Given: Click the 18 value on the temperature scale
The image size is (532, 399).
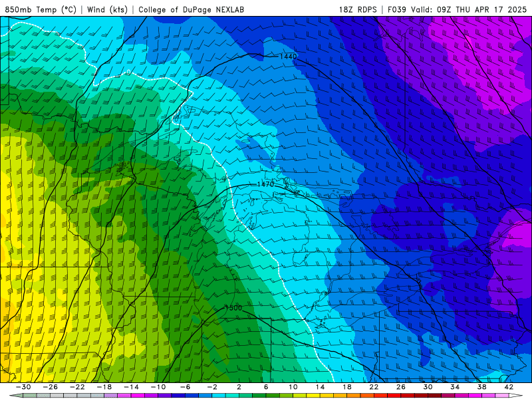Looking at the screenshot, I should click(x=346, y=387).
